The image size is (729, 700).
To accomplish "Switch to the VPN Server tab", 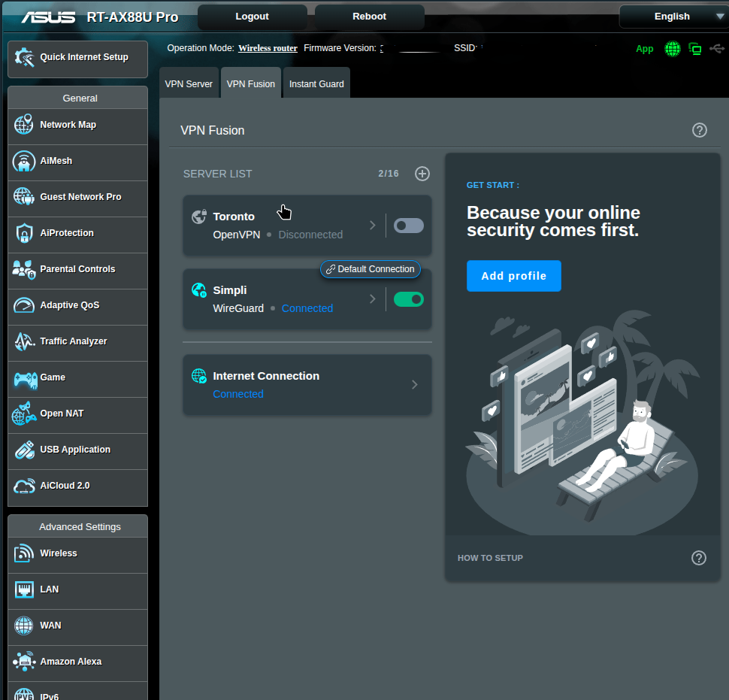I will (189, 83).
